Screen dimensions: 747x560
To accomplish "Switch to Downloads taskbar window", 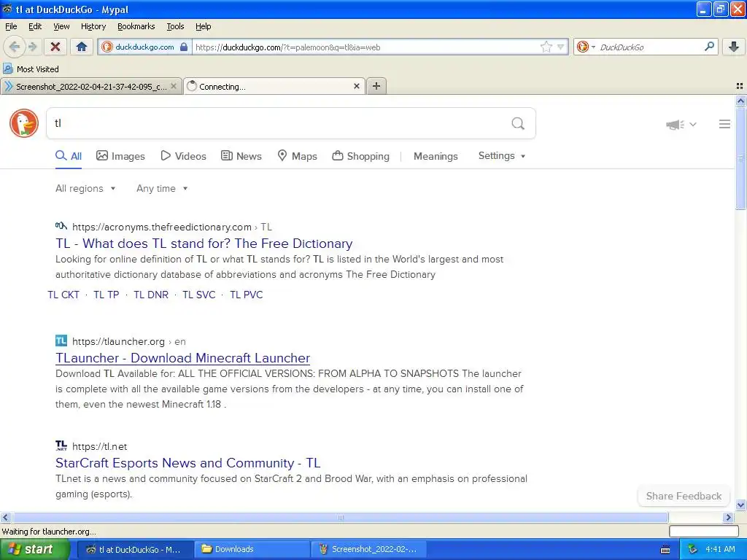I will pos(252,550).
